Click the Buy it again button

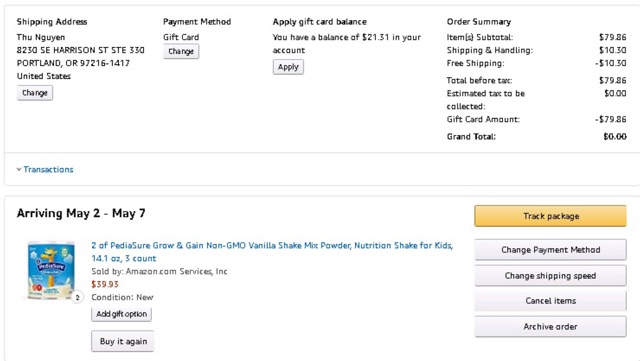tap(123, 341)
